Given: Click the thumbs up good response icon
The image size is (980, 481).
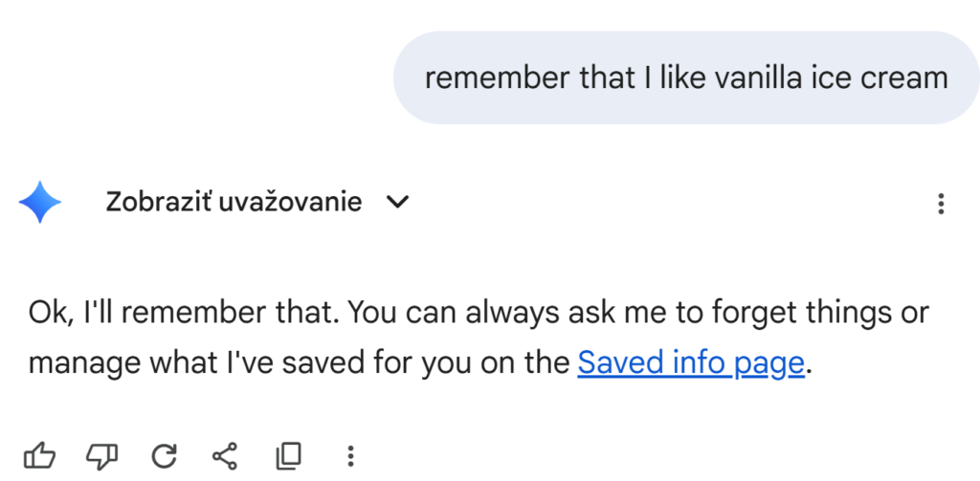Looking at the screenshot, I should pyautogui.click(x=39, y=455).
